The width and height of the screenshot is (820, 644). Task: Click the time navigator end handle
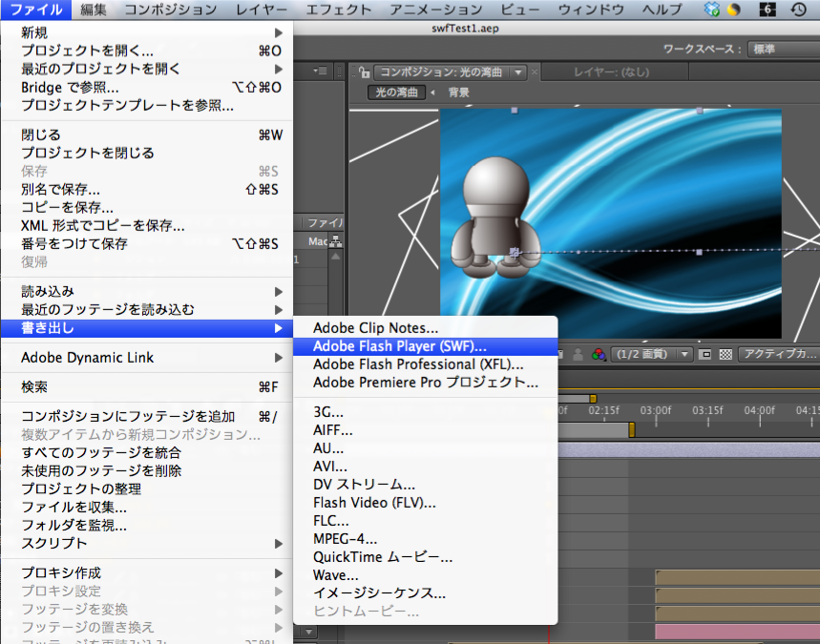tap(593, 398)
